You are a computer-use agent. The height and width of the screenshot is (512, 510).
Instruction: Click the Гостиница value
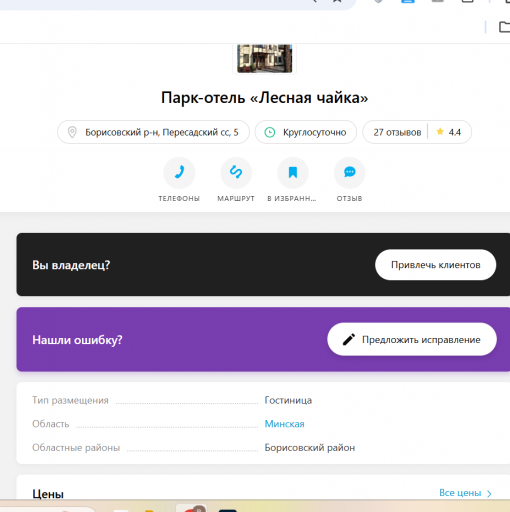pos(288,400)
